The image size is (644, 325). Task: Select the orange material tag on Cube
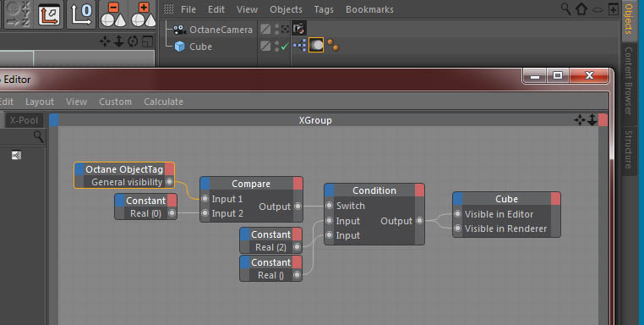(x=334, y=45)
